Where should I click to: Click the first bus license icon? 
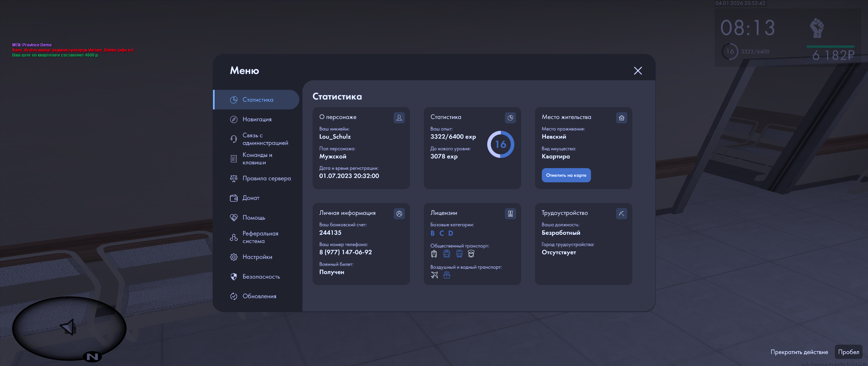click(434, 254)
